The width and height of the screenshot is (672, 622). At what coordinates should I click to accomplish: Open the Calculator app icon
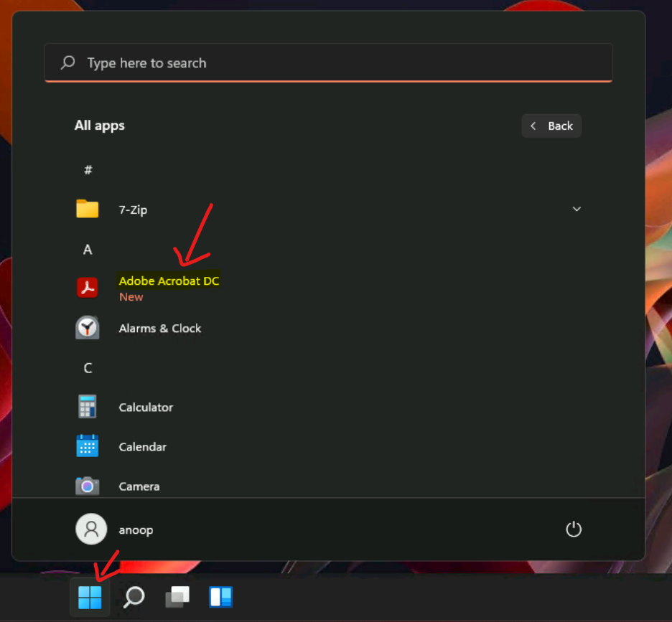tap(87, 407)
